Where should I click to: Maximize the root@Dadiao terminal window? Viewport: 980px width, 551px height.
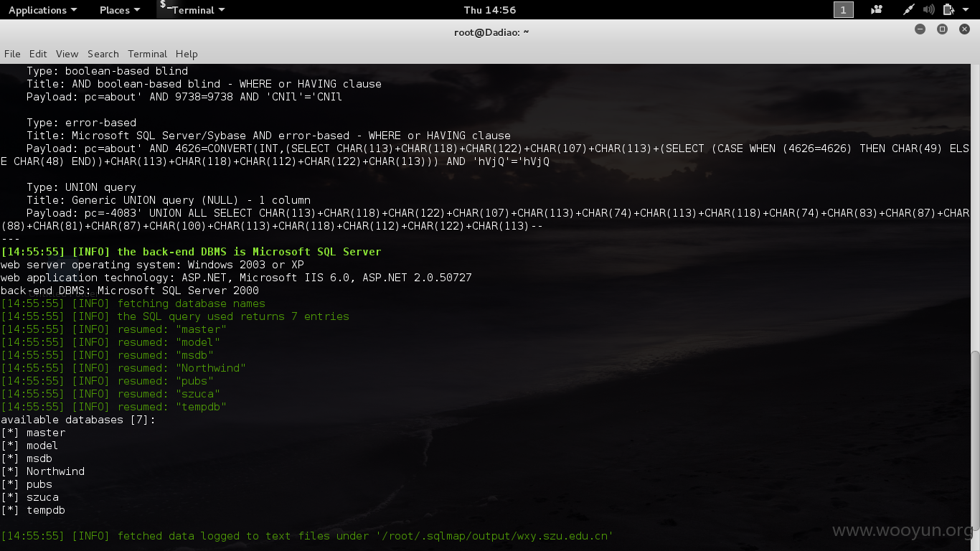tap(942, 29)
